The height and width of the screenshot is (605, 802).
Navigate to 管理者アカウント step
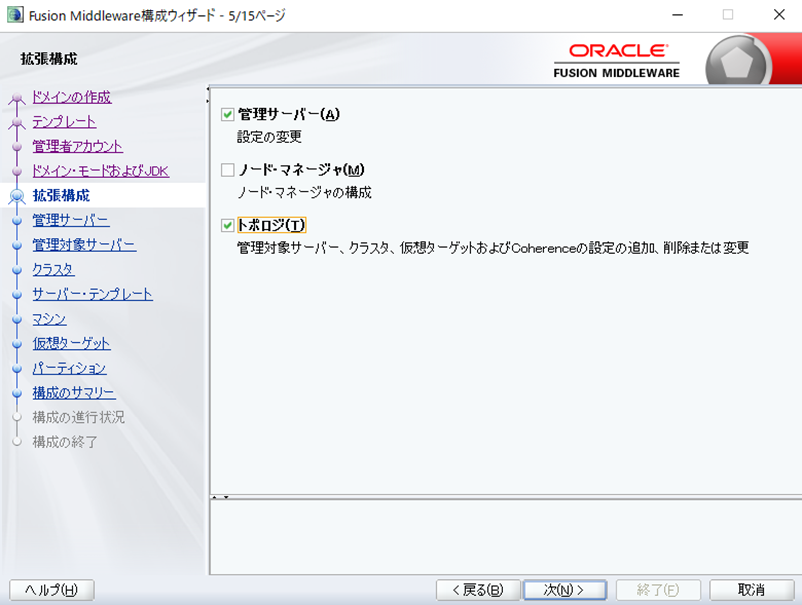pyautogui.click(x=77, y=146)
